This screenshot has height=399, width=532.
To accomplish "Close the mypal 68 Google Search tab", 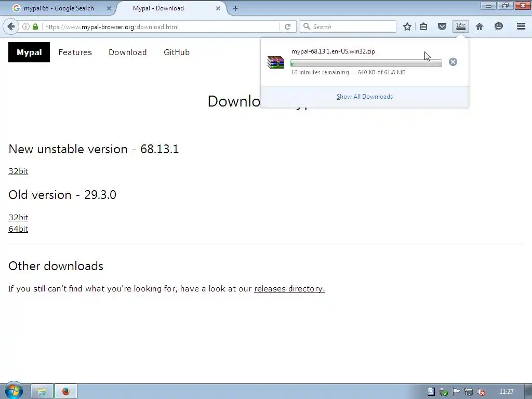I will coord(109,8).
